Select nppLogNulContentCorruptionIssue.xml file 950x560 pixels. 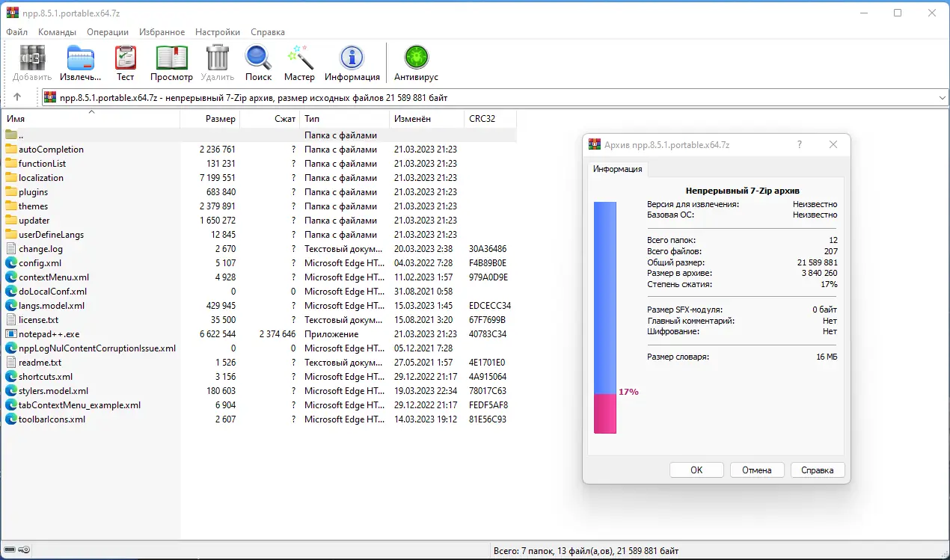[x=97, y=348]
